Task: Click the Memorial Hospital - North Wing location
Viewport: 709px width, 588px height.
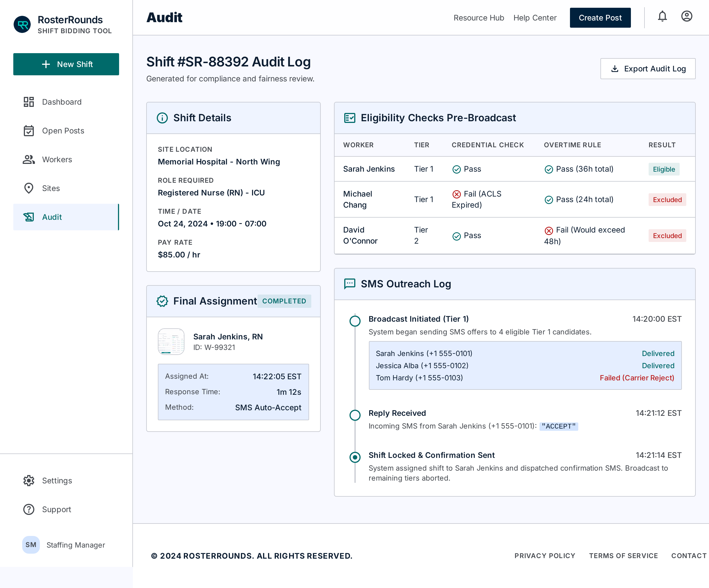Action: pyautogui.click(x=219, y=162)
